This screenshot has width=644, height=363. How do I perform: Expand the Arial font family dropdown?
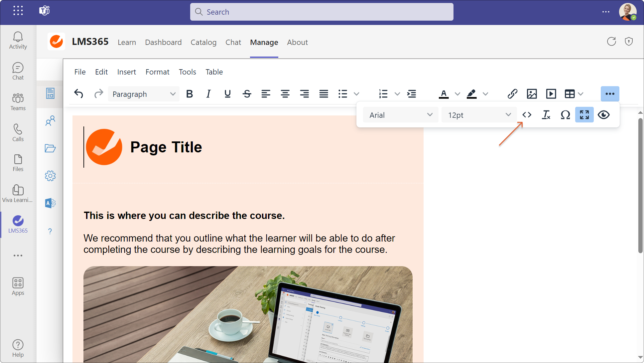tap(401, 115)
